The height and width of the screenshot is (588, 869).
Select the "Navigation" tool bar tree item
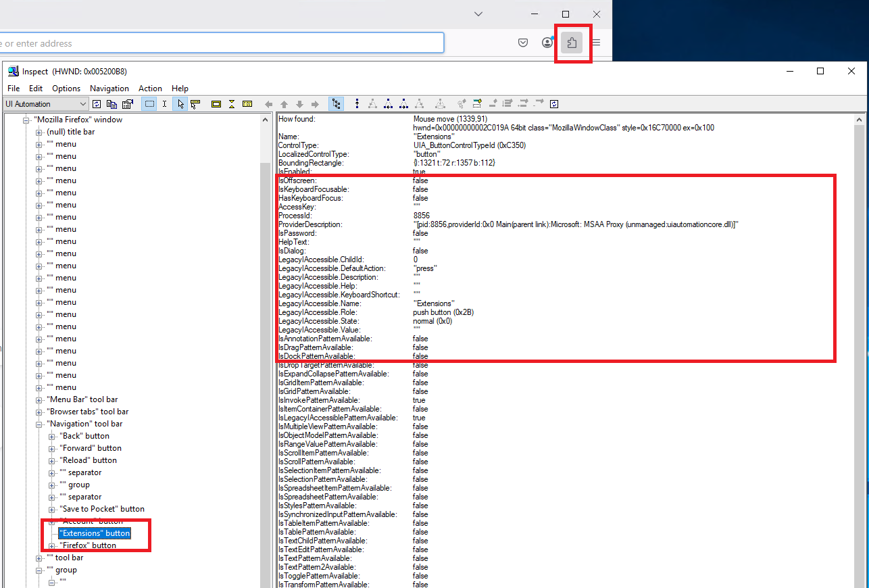click(84, 424)
